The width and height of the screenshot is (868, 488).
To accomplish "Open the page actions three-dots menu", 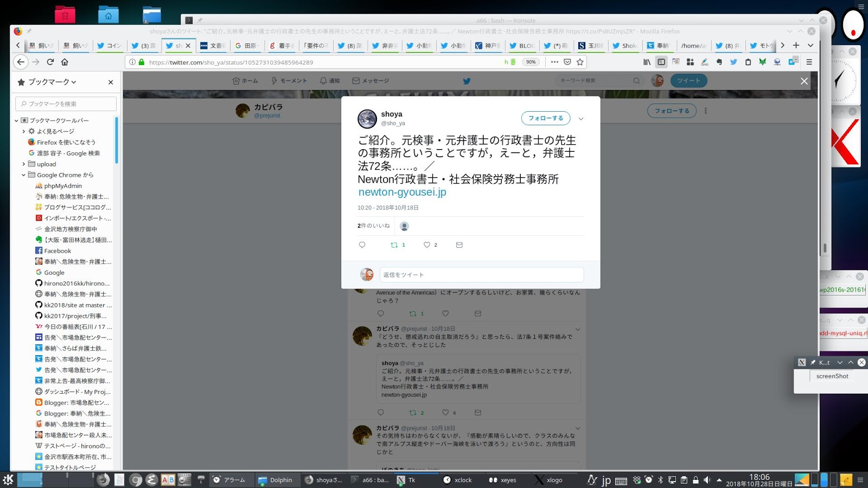I will 554,62.
